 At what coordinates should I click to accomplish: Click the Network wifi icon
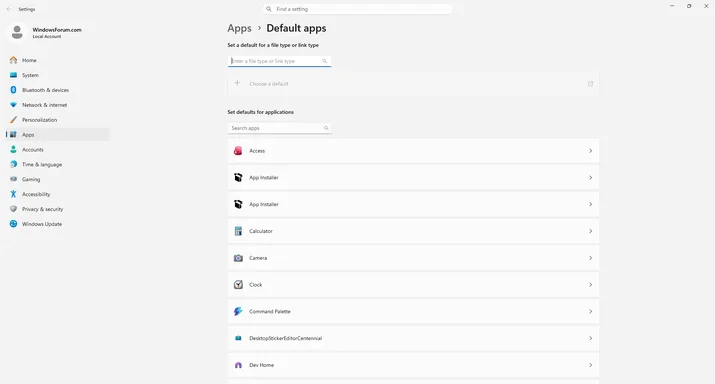coord(13,105)
